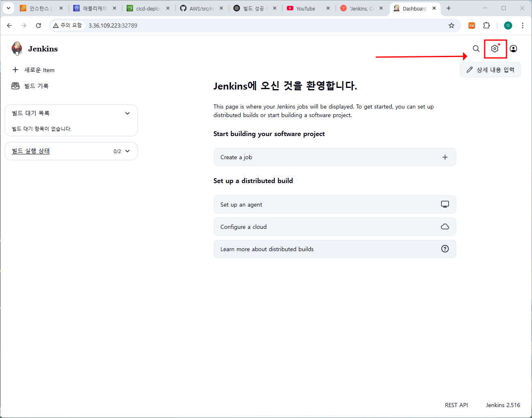Viewport: 532px width, 418px height.
Task: Click the Jenkins에 오신 것을 환영합니다 heading
Action: point(285,86)
